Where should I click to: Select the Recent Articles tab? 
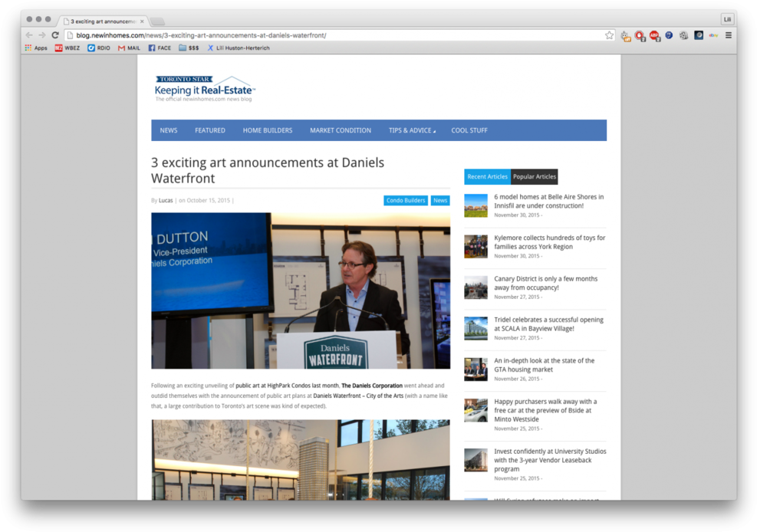point(487,176)
